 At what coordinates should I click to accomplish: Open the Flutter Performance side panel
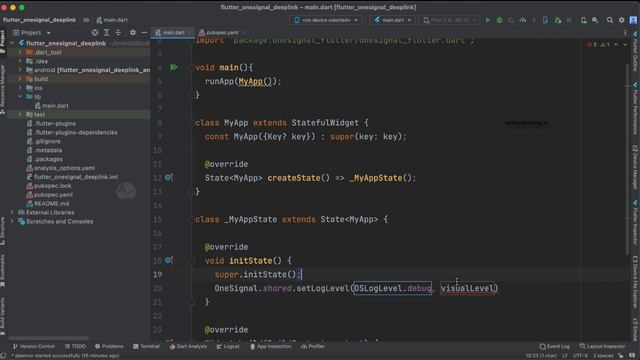click(636, 108)
